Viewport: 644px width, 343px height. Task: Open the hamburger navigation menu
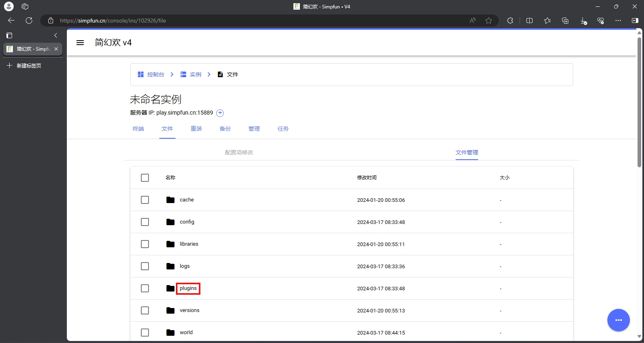pos(80,43)
